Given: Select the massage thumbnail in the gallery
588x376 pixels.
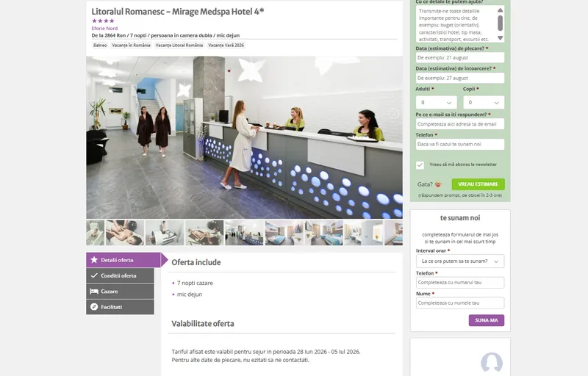Looking at the screenshot, I should click(125, 233).
